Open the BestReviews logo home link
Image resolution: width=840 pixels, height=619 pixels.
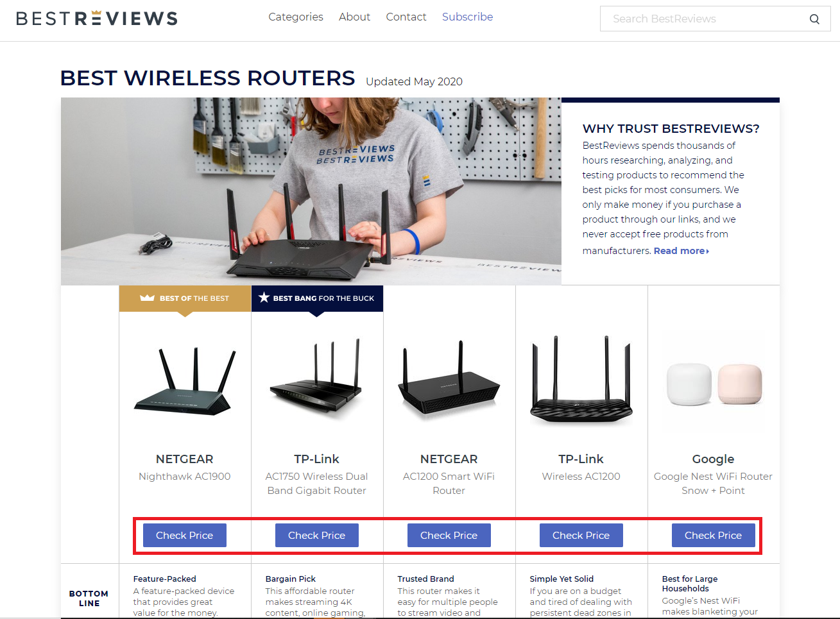click(97, 18)
